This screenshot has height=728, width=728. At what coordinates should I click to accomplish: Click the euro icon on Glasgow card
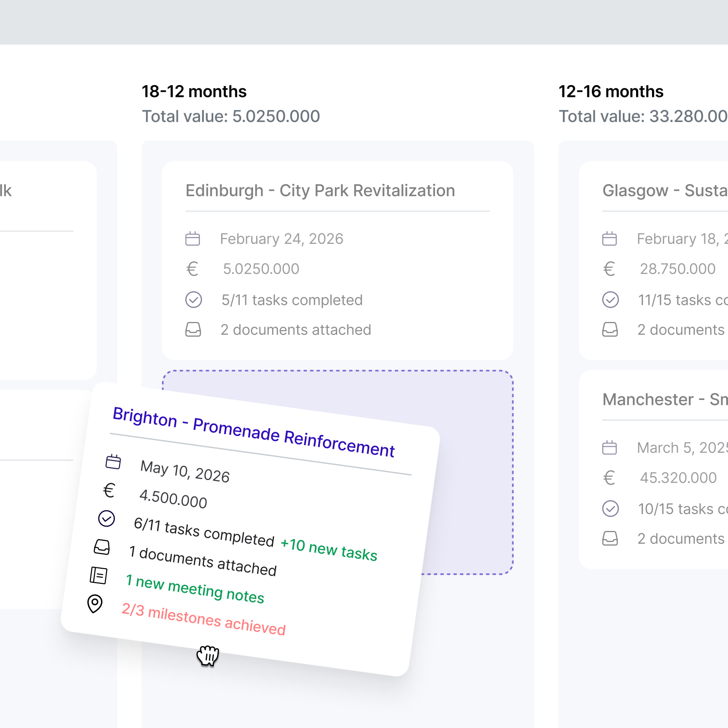[609, 269]
